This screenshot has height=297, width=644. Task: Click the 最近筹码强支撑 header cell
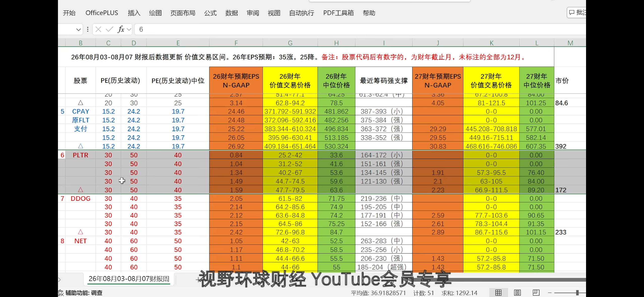[384, 80]
